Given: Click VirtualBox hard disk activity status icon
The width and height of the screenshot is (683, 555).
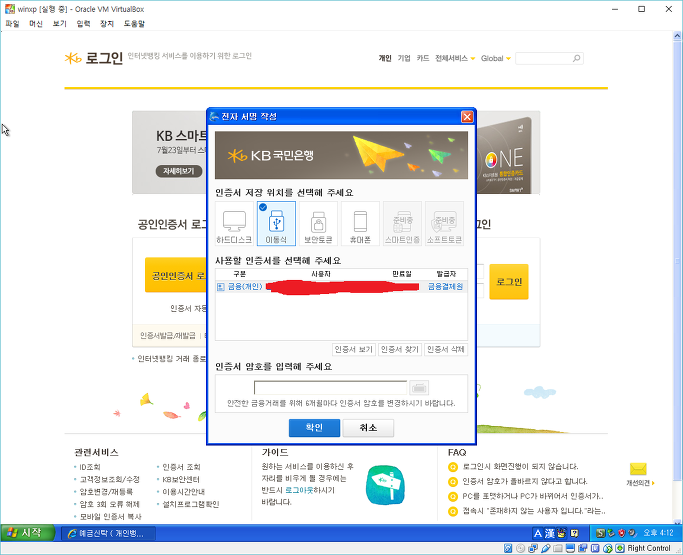Looking at the screenshot, I should [x=507, y=548].
